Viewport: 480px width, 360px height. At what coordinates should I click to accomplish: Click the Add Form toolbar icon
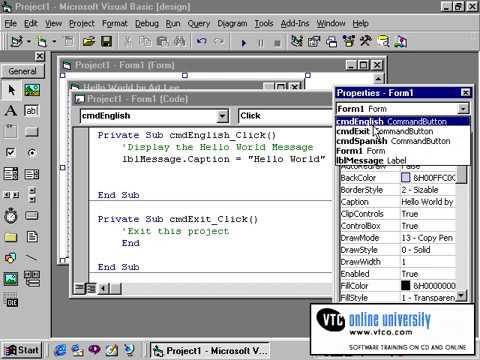[42, 42]
